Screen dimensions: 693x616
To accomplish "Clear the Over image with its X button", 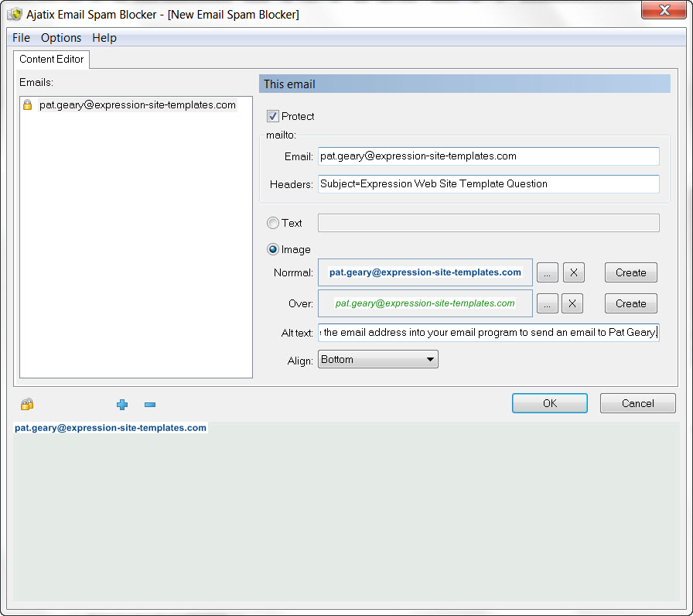I will point(572,303).
